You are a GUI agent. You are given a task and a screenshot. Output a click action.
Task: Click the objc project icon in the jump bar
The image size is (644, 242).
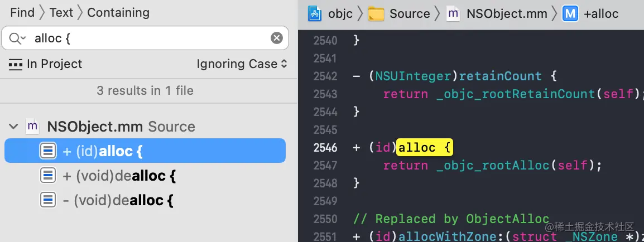315,13
